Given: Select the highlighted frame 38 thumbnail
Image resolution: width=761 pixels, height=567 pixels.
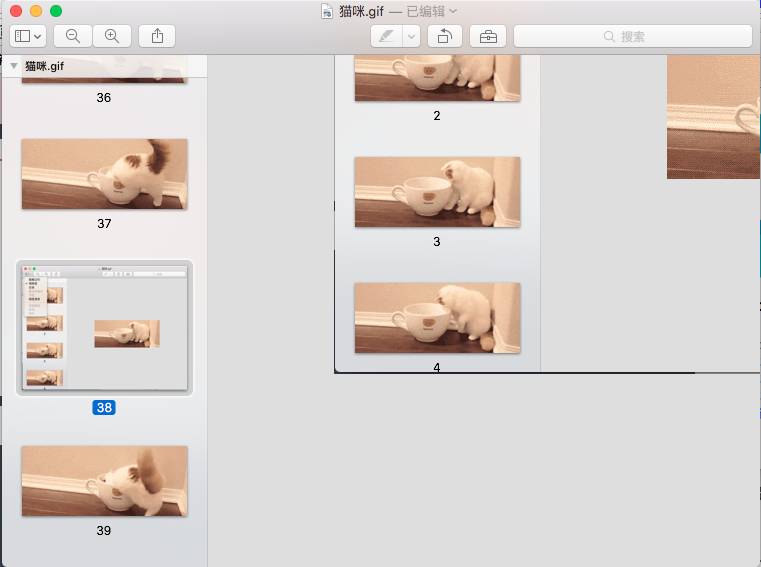Looking at the screenshot, I should click(x=104, y=328).
